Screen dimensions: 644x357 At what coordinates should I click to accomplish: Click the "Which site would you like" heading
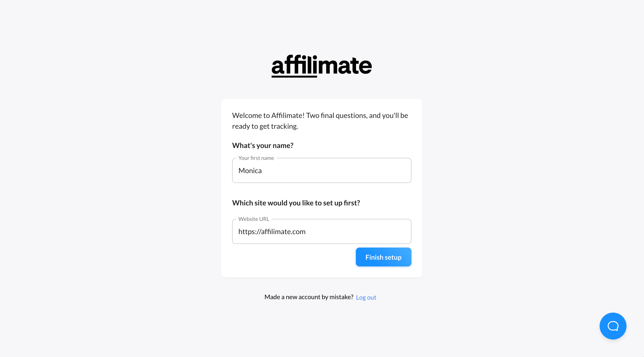(296, 203)
